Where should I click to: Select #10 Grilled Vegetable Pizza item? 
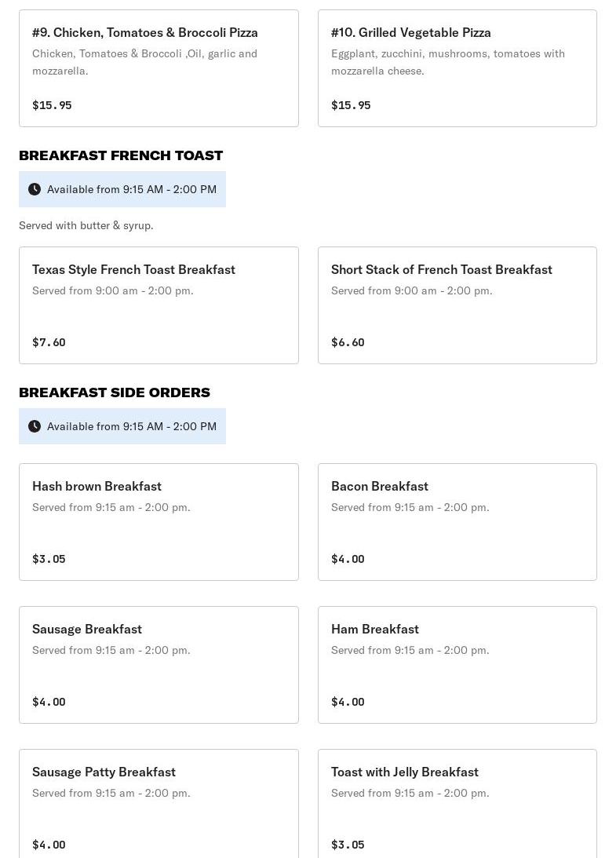click(x=457, y=68)
